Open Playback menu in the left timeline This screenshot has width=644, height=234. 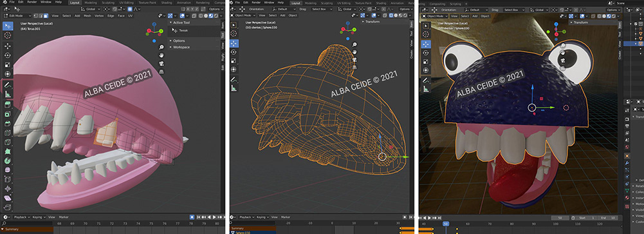pos(22,217)
